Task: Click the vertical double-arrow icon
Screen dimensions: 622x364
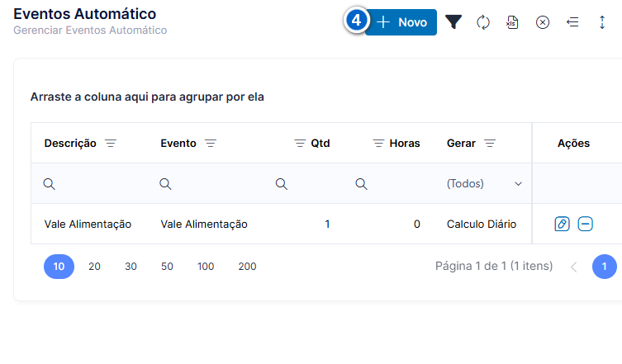Action: coord(602,22)
